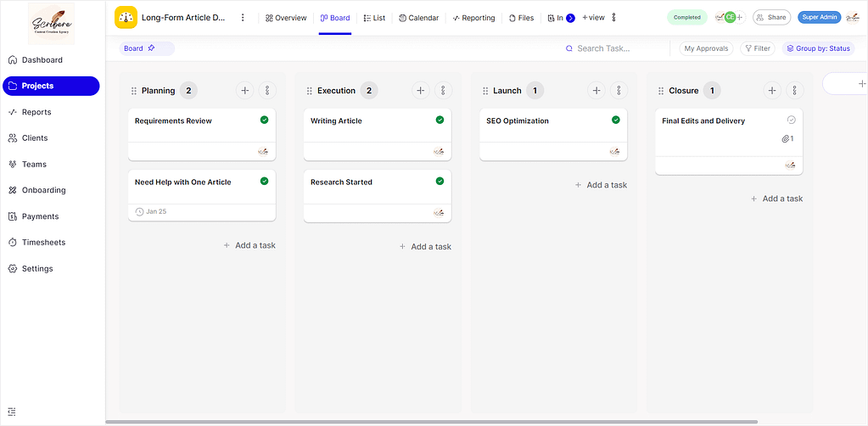This screenshot has width=868, height=426.
Task: Open the Files tab
Action: [x=521, y=18]
